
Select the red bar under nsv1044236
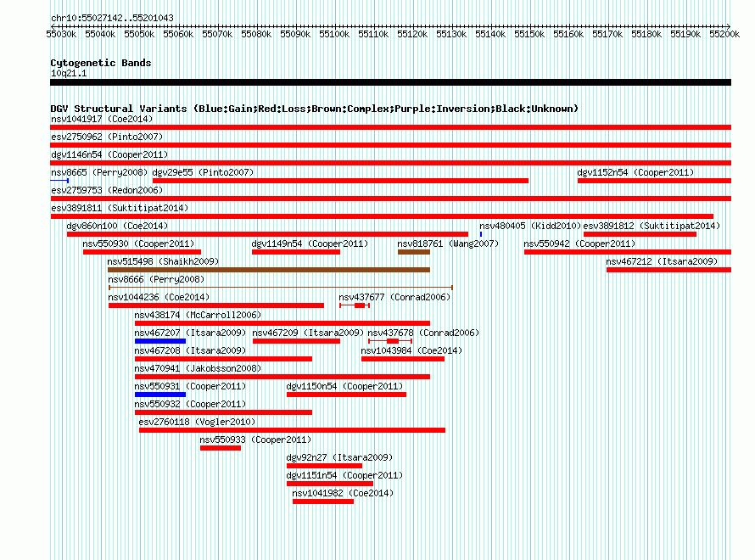[x=216, y=305]
